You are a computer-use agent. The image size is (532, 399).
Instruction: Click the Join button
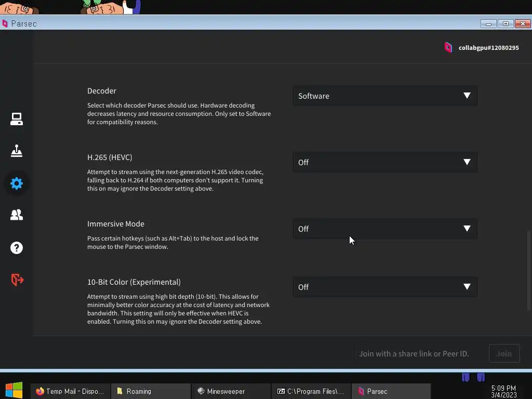[x=504, y=353]
